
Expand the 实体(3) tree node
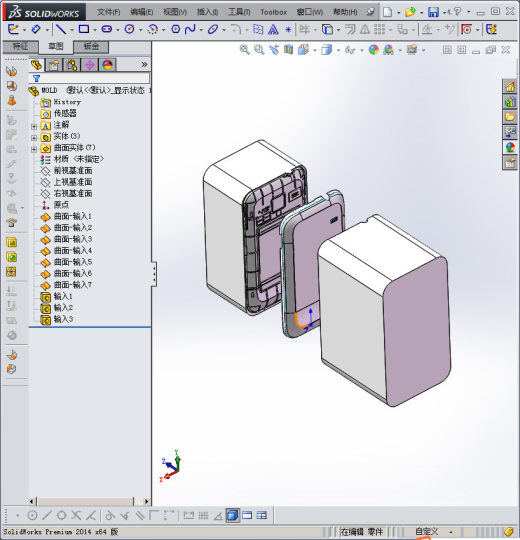point(34,138)
